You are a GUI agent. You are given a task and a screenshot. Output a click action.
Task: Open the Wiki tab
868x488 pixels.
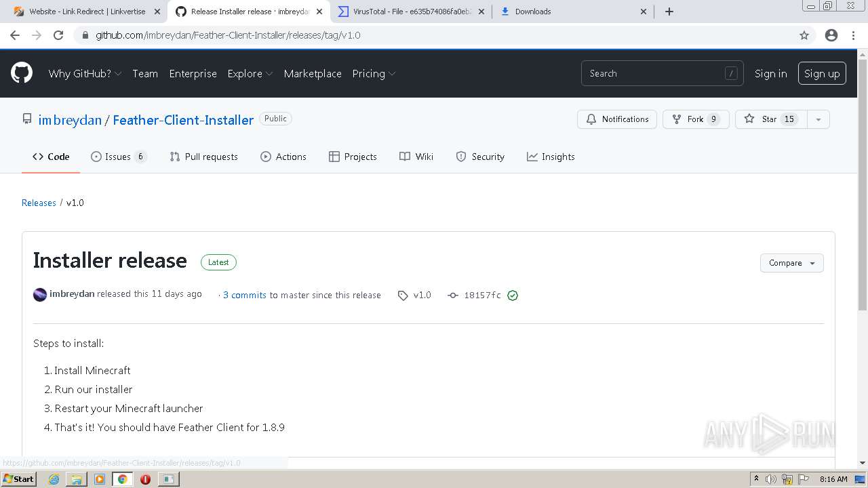click(416, 157)
